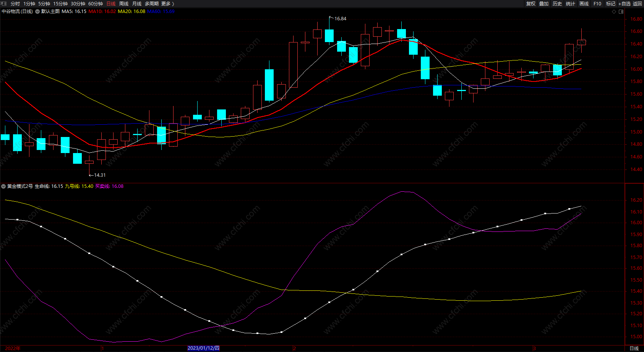
Task: Choose the 月线 monthly chart tab
Action: (x=137, y=3)
